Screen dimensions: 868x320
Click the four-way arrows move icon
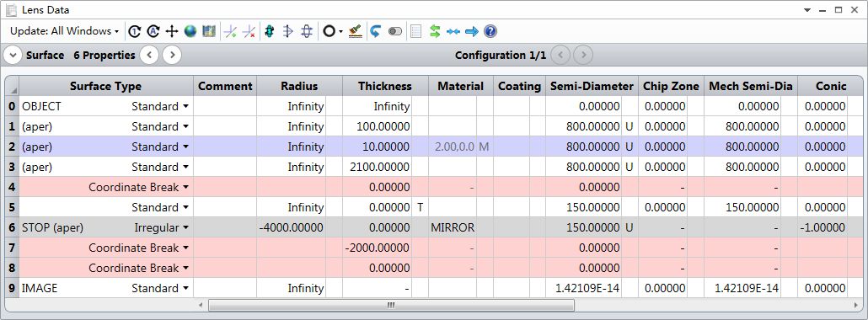pyautogui.click(x=172, y=31)
